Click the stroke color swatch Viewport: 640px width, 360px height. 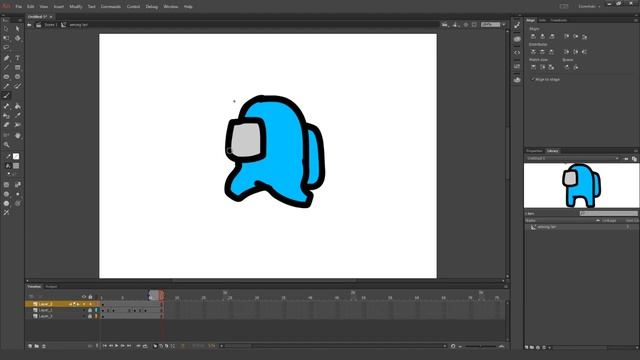point(16,156)
